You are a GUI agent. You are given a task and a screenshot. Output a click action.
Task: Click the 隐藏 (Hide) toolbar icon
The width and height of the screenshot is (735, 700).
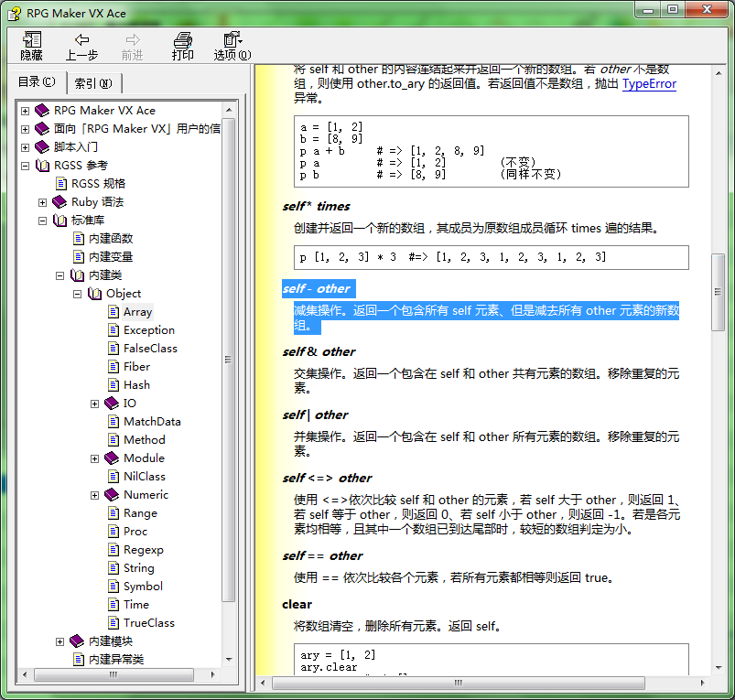coord(32,40)
